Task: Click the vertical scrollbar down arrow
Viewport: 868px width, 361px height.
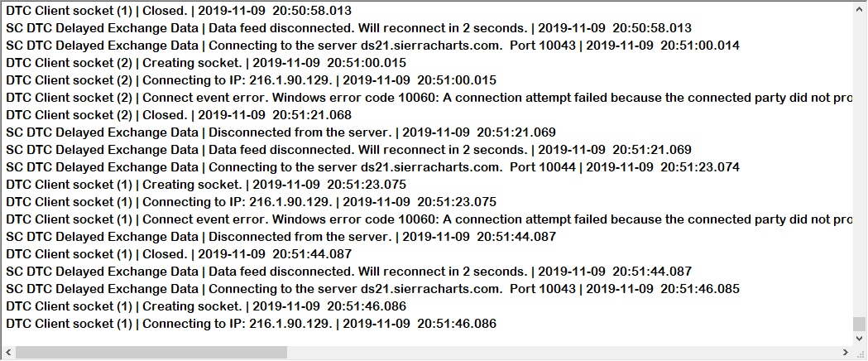Action: point(859,339)
